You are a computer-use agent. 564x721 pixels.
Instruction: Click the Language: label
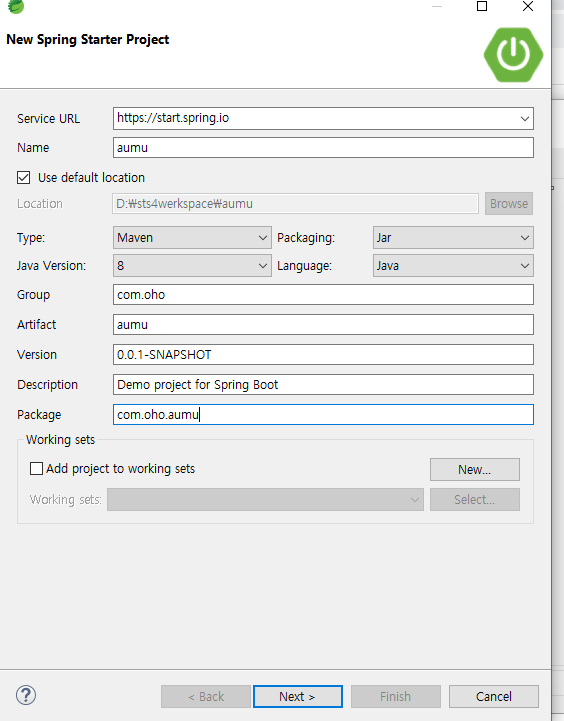click(304, 266)
